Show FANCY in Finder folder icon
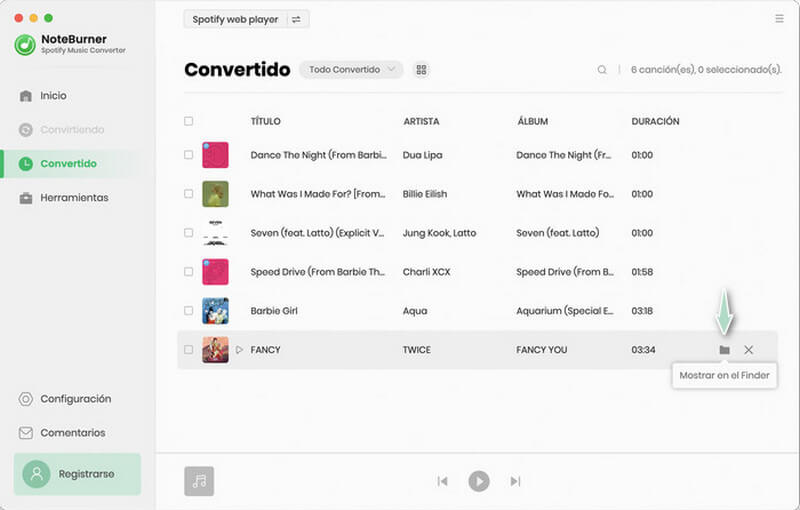The height and width of the screenshot is (510, 800). (724, 350)
